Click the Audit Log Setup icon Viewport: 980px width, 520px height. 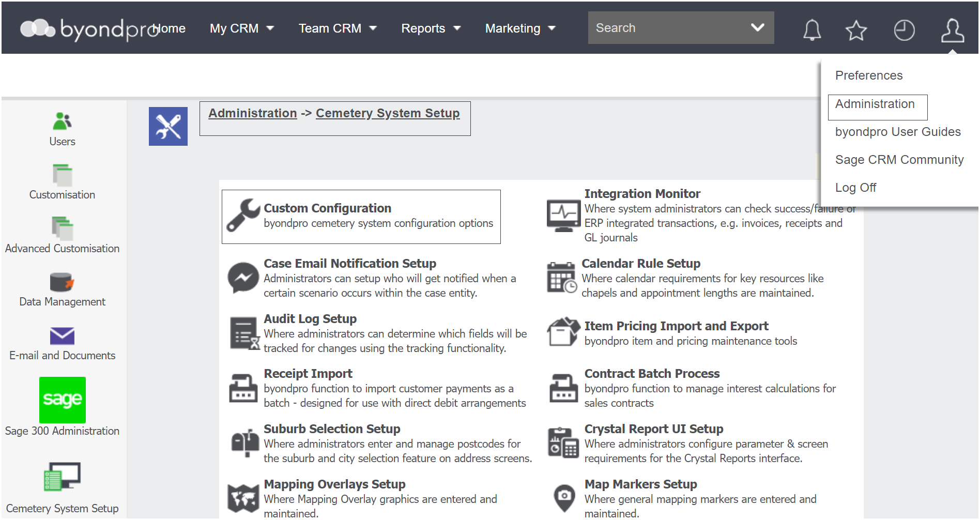pos(244,333)
